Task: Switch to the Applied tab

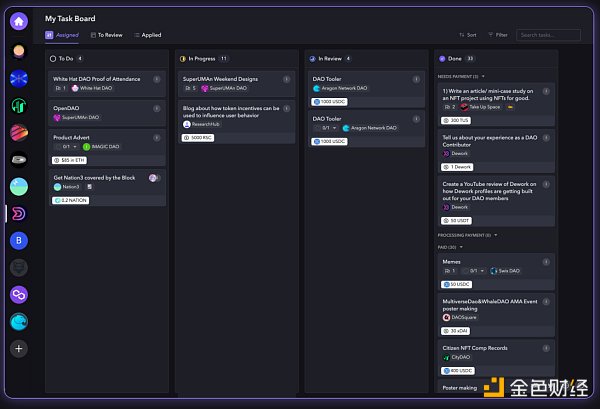Action: [x=147, y=35]
